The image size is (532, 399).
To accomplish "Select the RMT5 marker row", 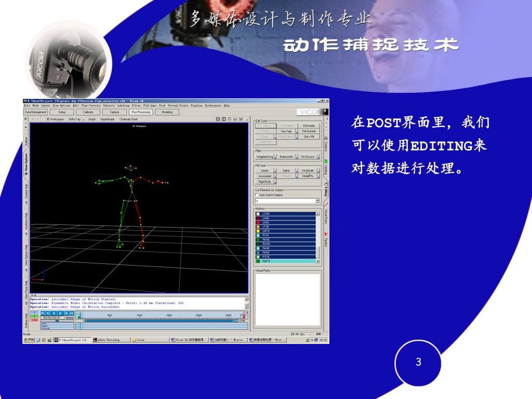I will pyautogui.click(x=286, y=261).
